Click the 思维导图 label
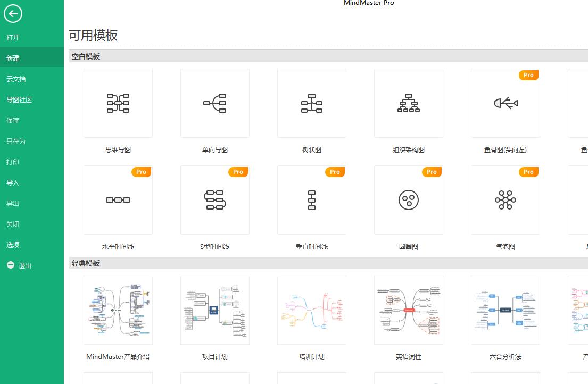Image resolution: width=588 pixels, height=384 pixels. 118,150
